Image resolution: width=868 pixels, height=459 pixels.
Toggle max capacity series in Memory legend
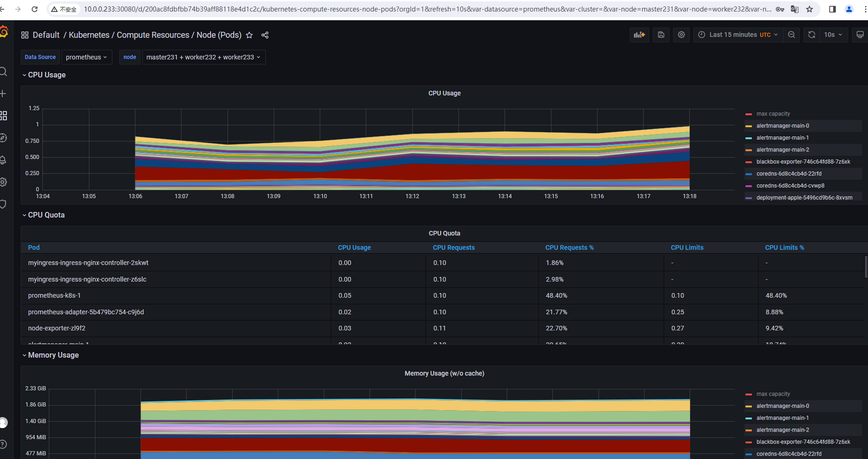point(773,394)
